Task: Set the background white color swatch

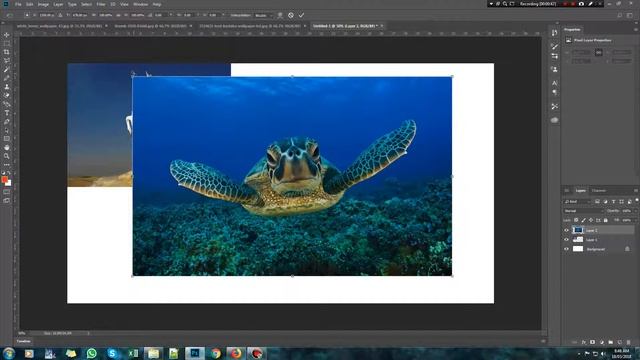Action: [9, 183]
